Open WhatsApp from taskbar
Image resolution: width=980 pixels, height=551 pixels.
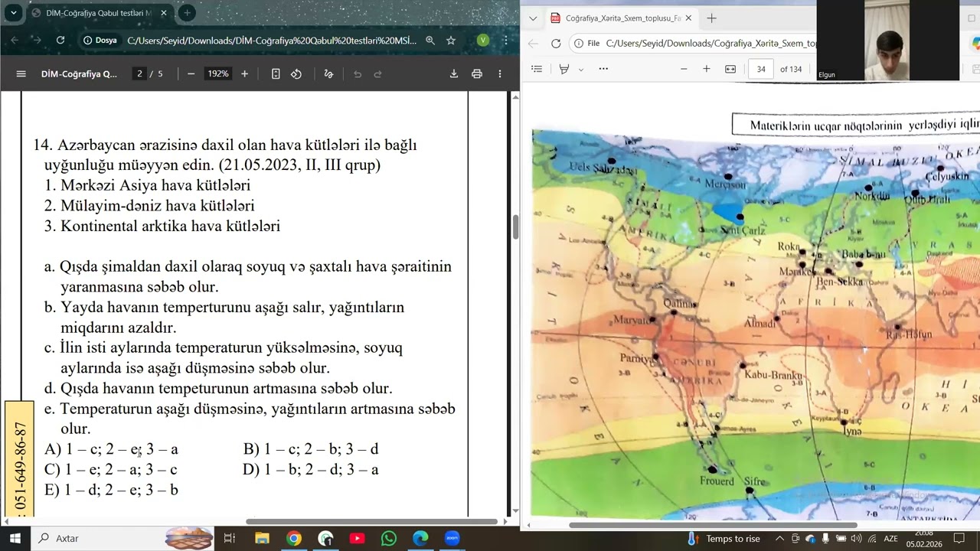388,539
